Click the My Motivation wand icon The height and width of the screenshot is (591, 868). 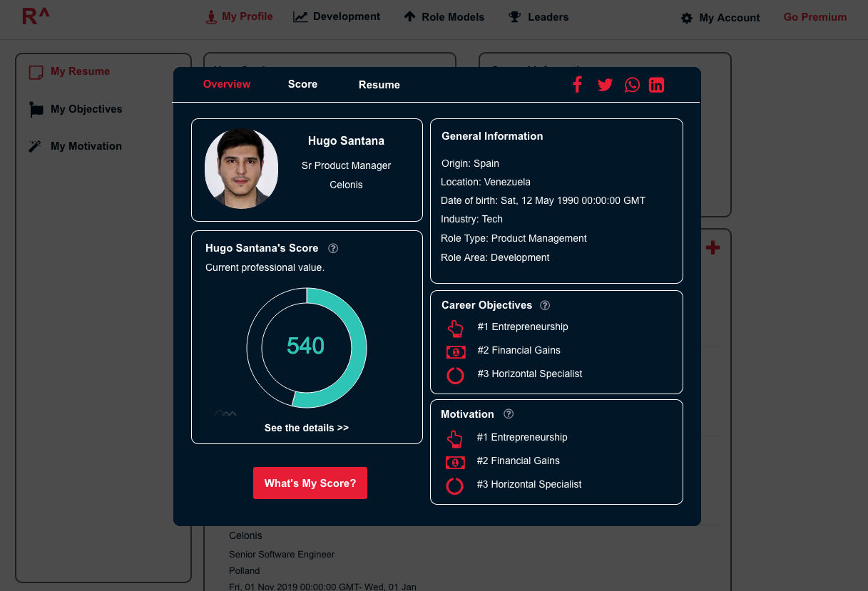coord(35,146)
